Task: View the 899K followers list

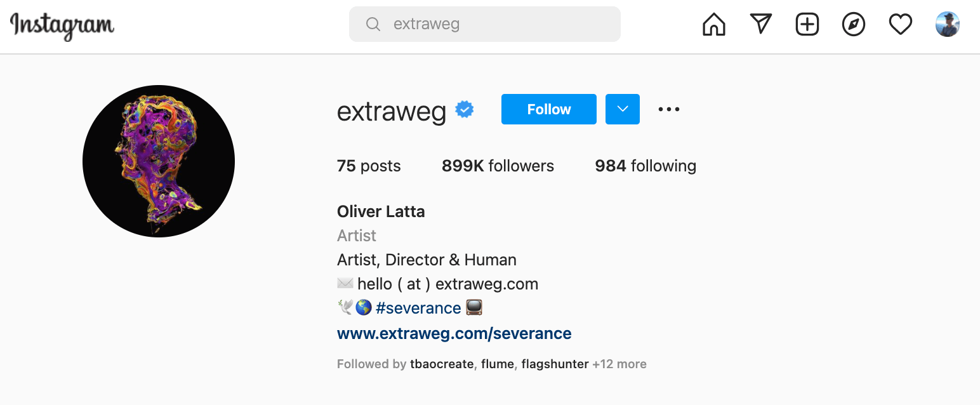Action: (498, 166)
